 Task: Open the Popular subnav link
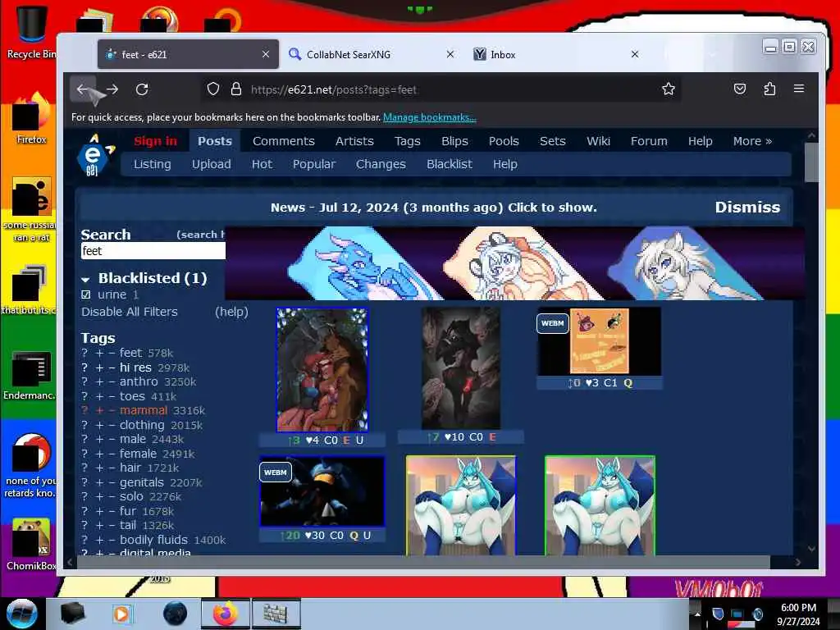[x=313, y=164]
